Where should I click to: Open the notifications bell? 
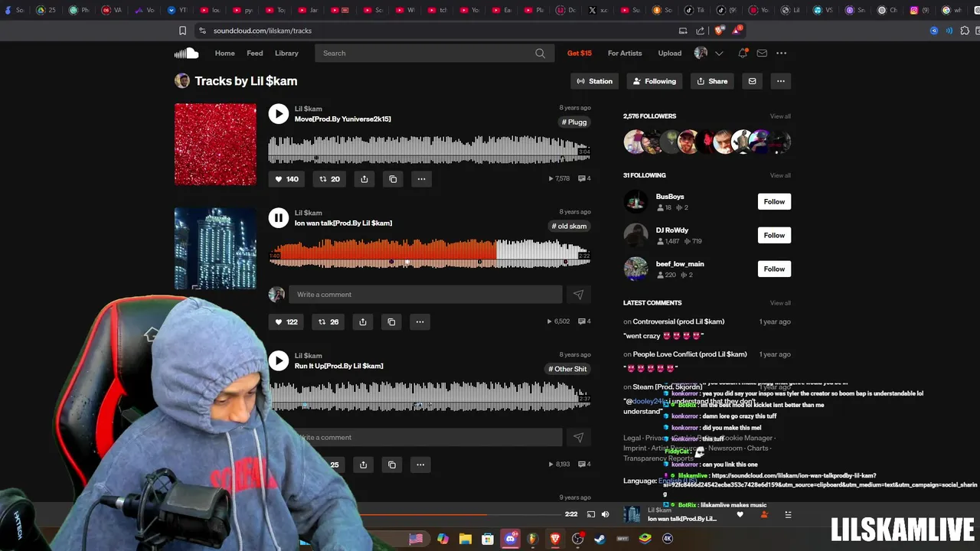click(x=742, y=53)
